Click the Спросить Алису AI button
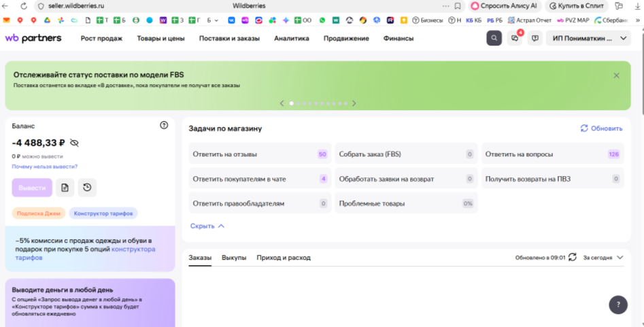 [504, 6]
